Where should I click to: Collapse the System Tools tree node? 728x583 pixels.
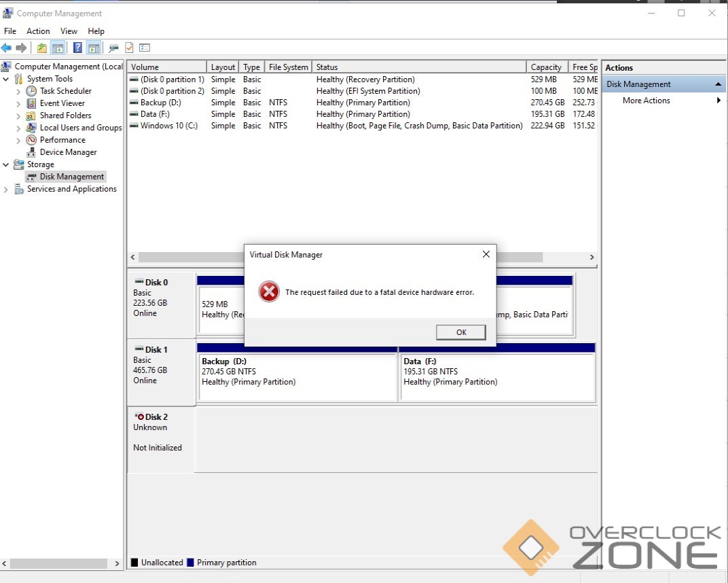click(6, 79)
